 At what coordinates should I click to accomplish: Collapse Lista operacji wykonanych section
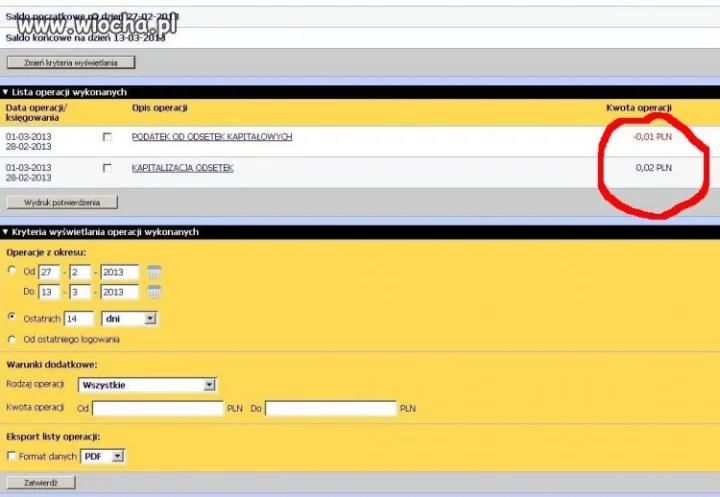[5, 92]
